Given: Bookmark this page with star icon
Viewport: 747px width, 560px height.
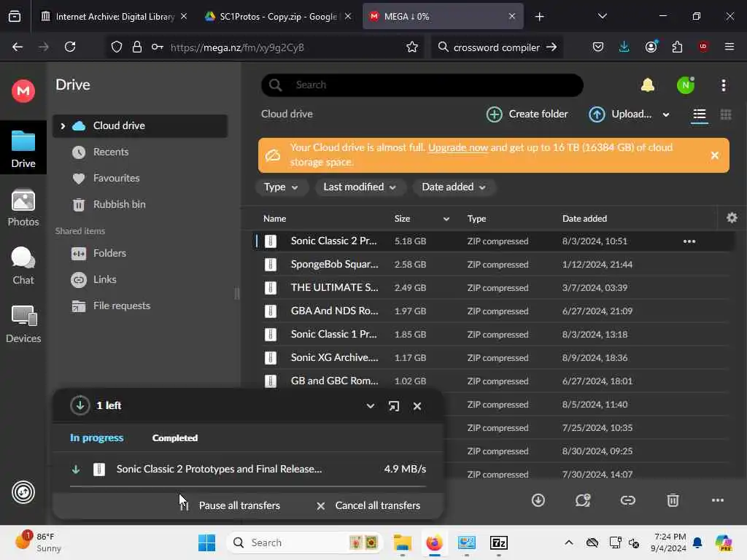Looking at the screenshot, I should pos(412,47).
